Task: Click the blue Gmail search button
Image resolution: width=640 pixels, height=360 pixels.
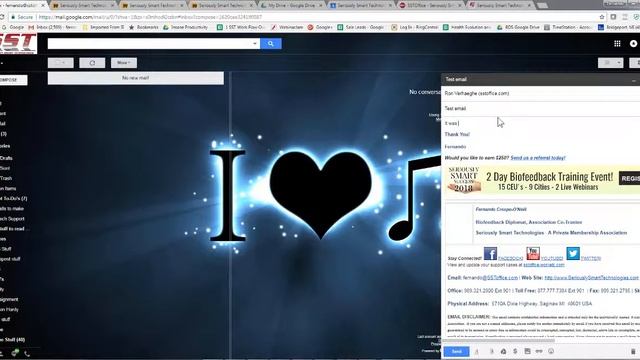Action: point(271,44)
